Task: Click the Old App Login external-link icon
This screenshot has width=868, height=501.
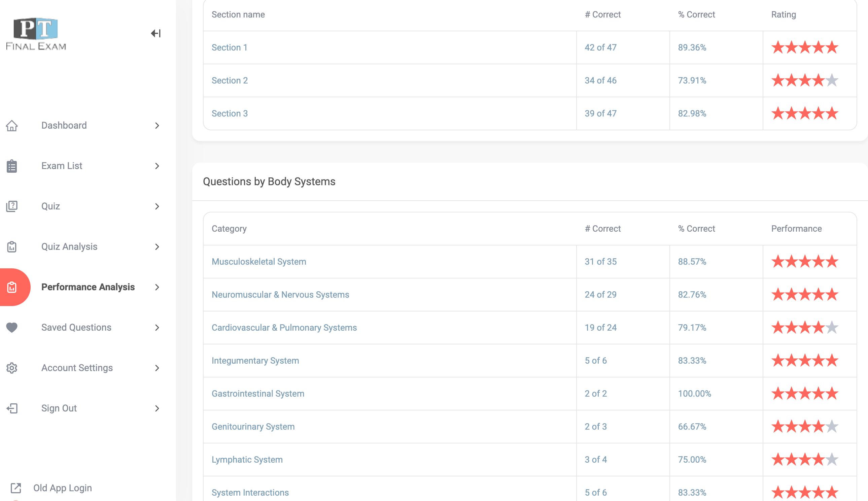Action: 16,488
